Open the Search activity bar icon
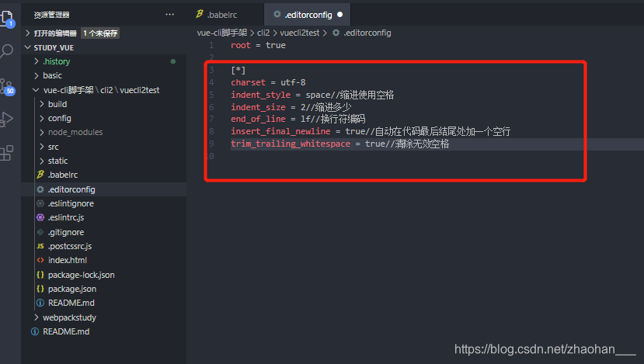 click(6, 51)
